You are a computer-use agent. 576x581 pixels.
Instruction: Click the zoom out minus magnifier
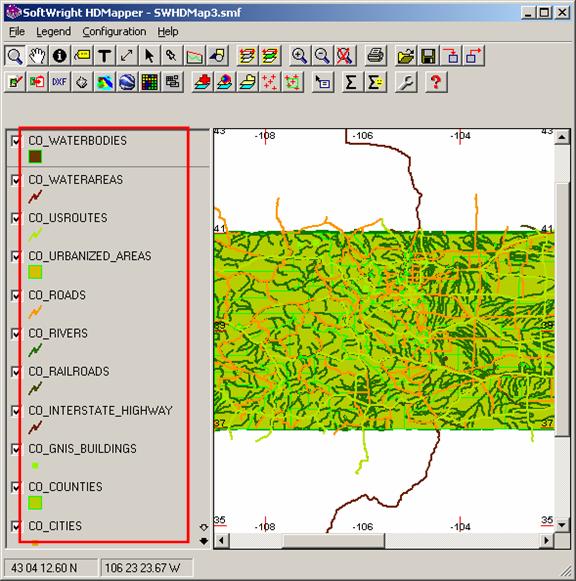tap(322, 56)
